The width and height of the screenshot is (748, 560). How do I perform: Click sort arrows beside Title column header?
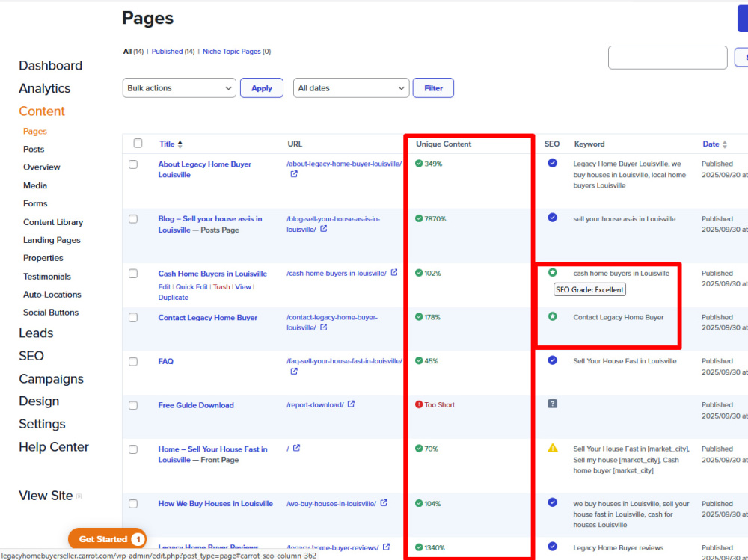(180, 144)
